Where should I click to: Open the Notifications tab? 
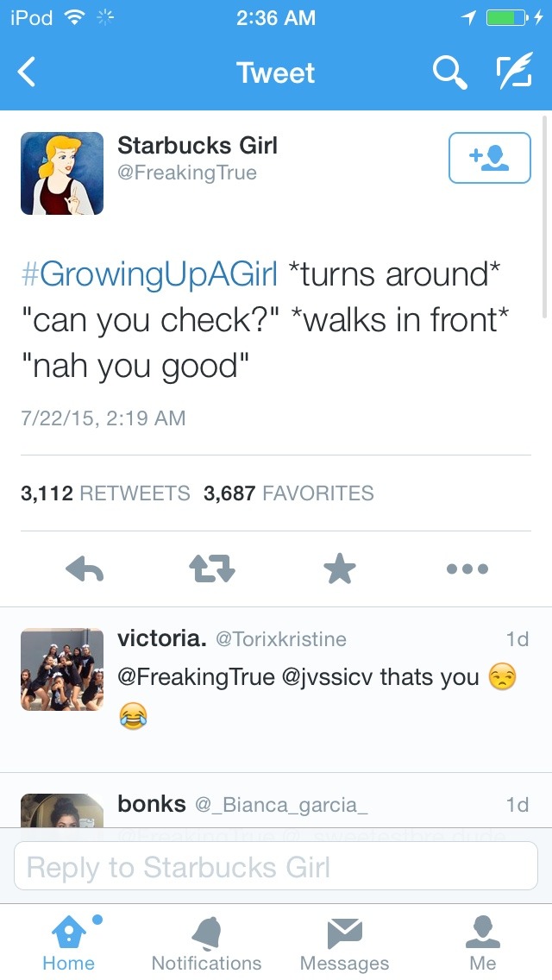pos(207,943)
